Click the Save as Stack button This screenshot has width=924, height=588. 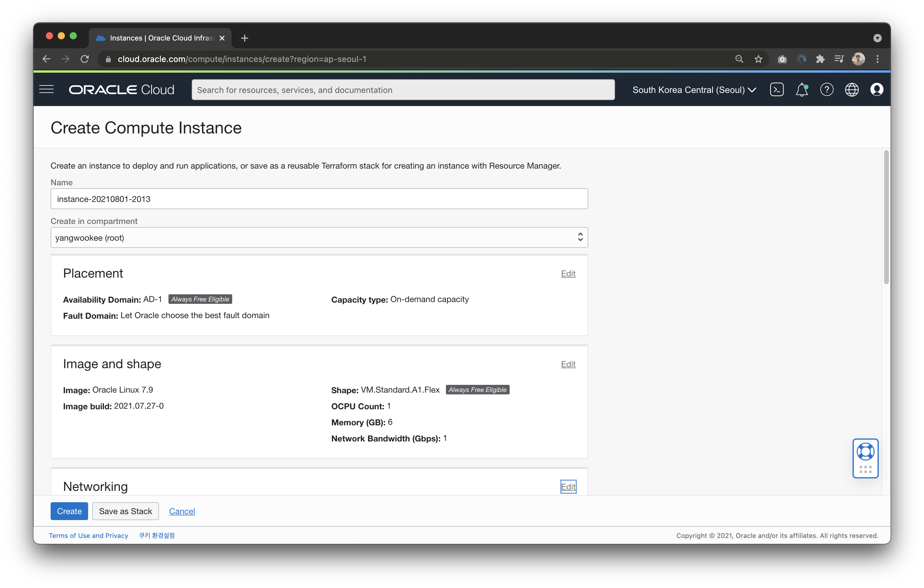126,511
